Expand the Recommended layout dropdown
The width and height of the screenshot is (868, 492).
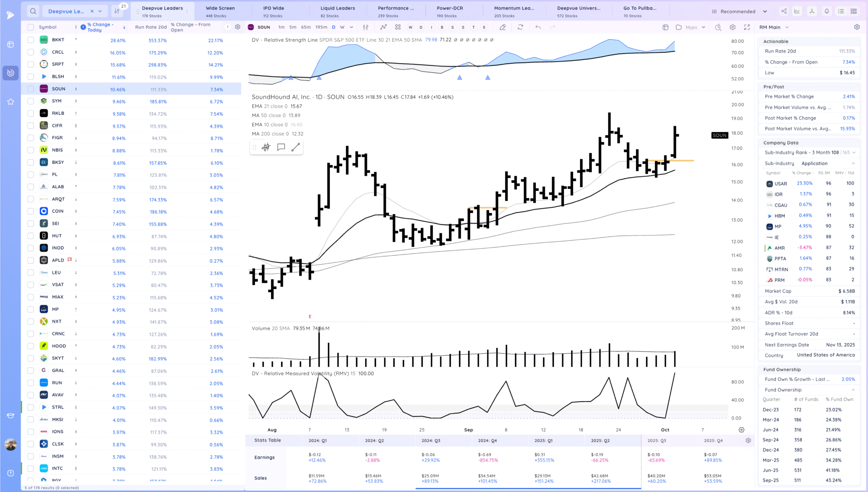pyautogui.click(x=765, y=11)
